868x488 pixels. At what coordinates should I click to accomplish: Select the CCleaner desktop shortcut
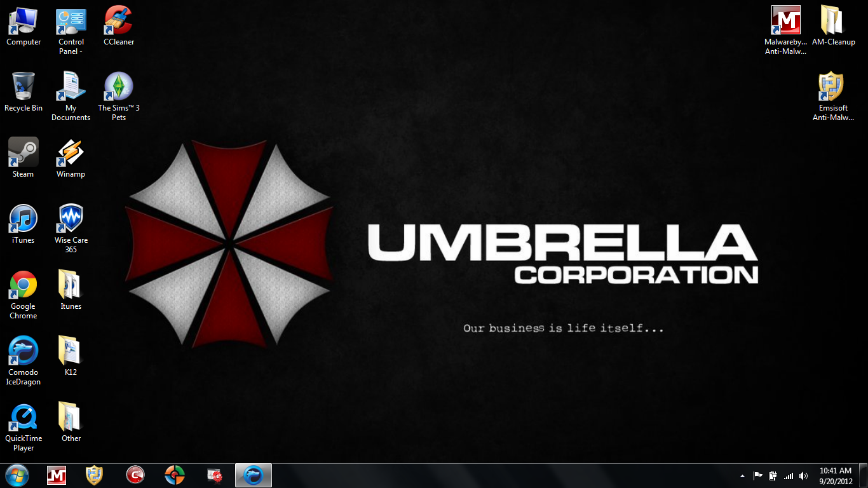119,27
